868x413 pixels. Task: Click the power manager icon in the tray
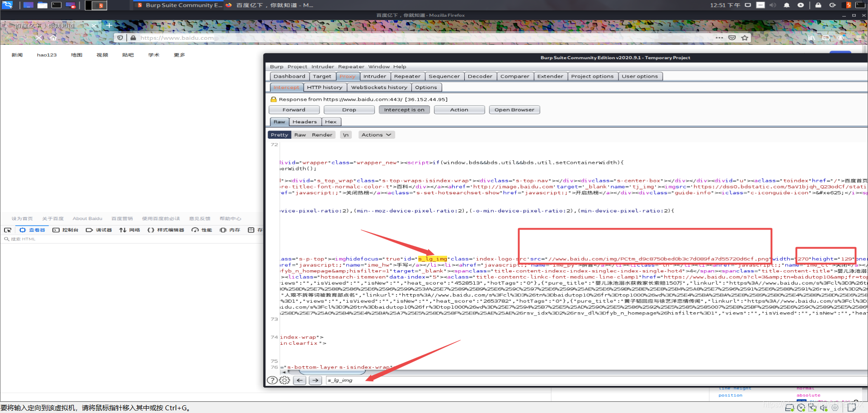pyautogui.click(x=801, y=5)
